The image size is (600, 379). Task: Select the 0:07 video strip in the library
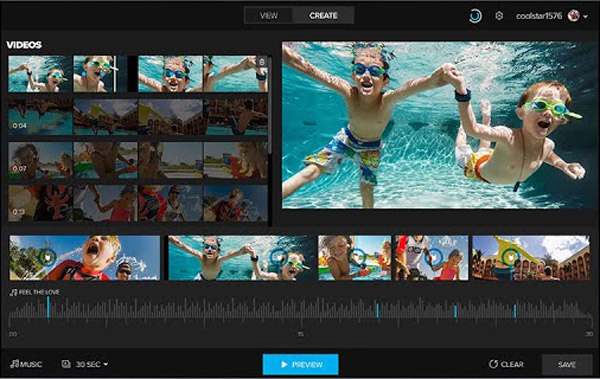138,160
